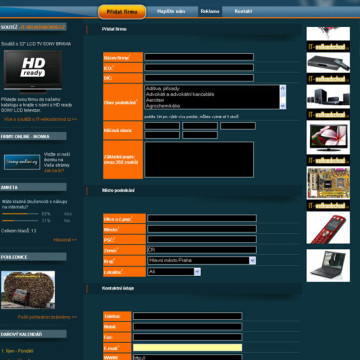Open the home theater speakers ad
Viewport: 360px width, 360px height.
coord(328,96)
